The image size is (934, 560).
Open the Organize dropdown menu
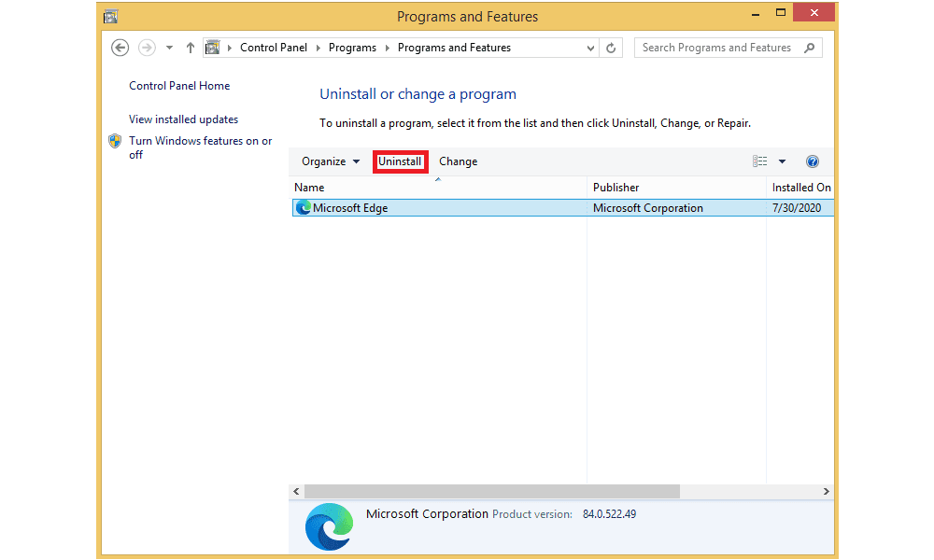click(x=331, y=161)
